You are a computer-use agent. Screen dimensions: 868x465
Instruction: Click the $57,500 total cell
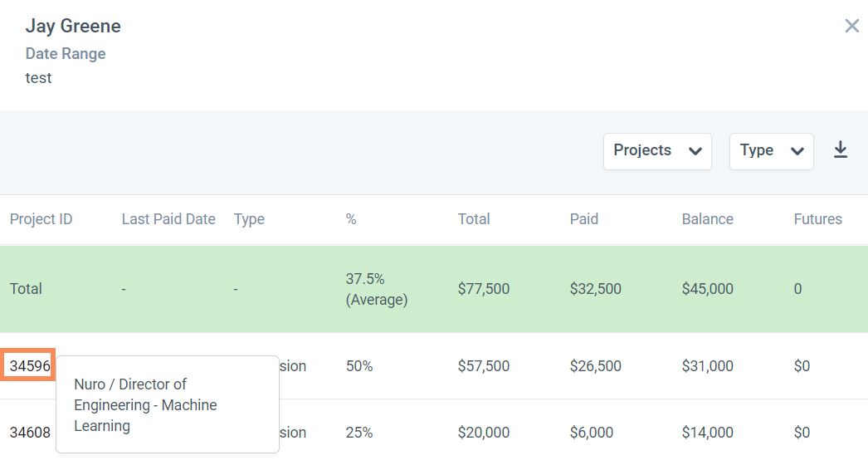(484, 366)
